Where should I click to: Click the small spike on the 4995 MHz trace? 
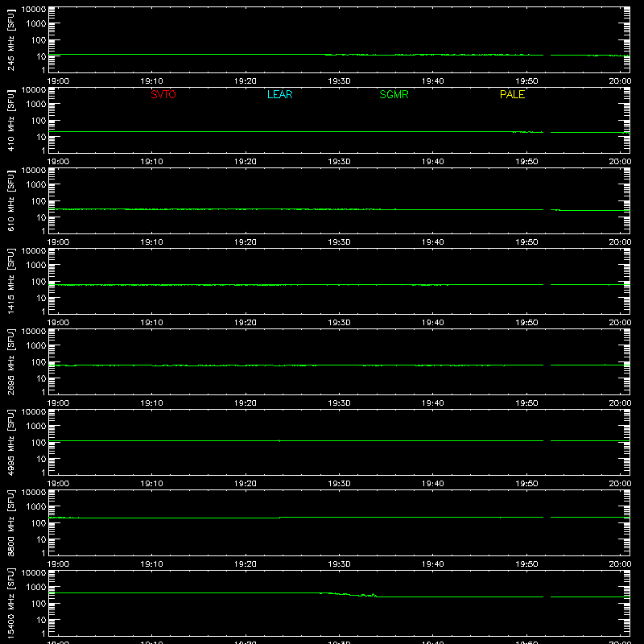pos(279,440)
